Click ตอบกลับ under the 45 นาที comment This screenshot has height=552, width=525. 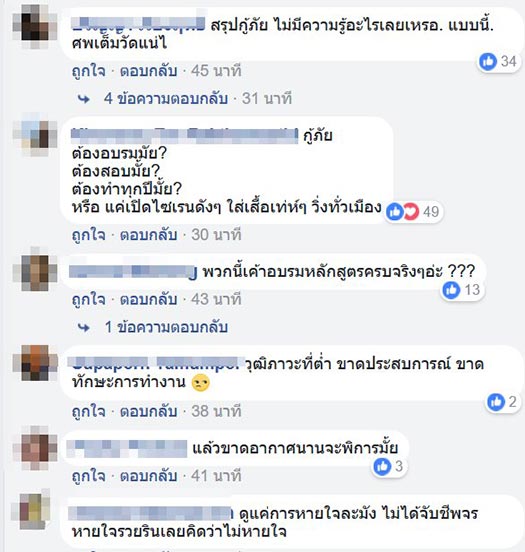pyautogui.click(x=148, y=71)
